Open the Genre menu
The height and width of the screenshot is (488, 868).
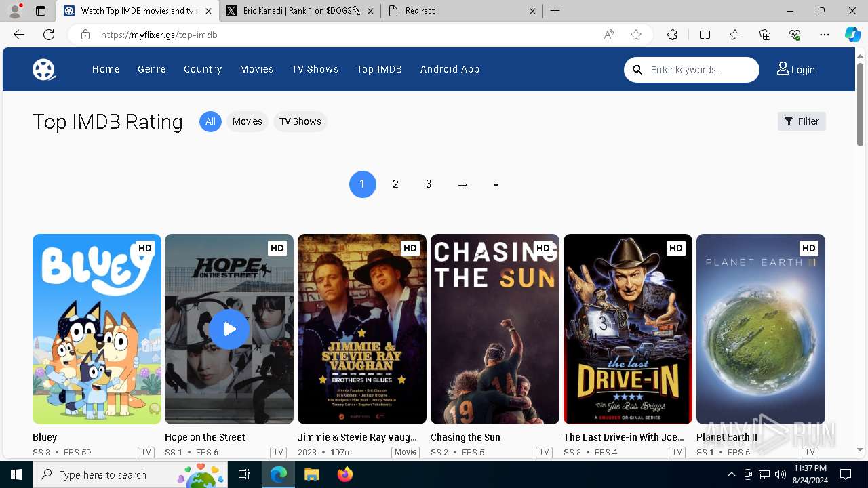[x=152, y=69]
